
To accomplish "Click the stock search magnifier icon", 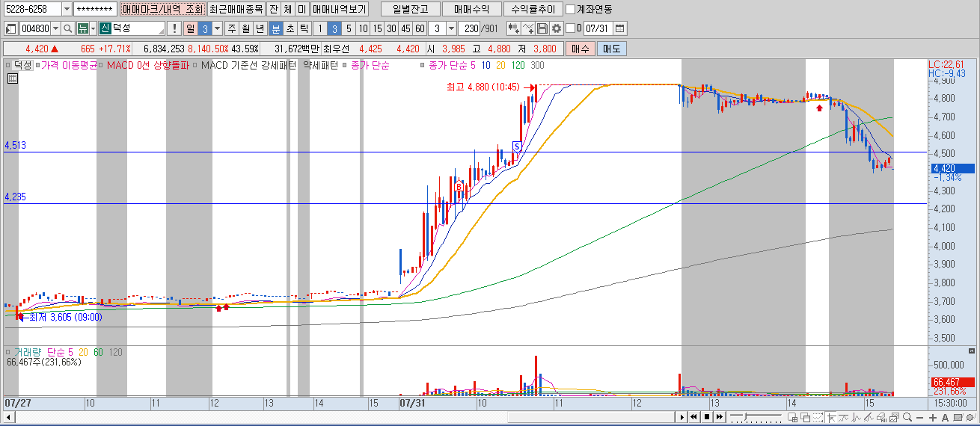I will pos(67,28).
